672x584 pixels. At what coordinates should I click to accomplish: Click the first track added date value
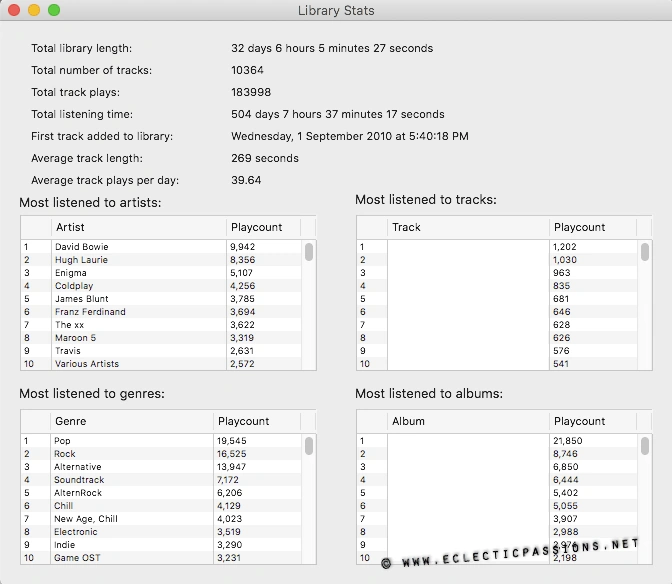pos(350,136)
